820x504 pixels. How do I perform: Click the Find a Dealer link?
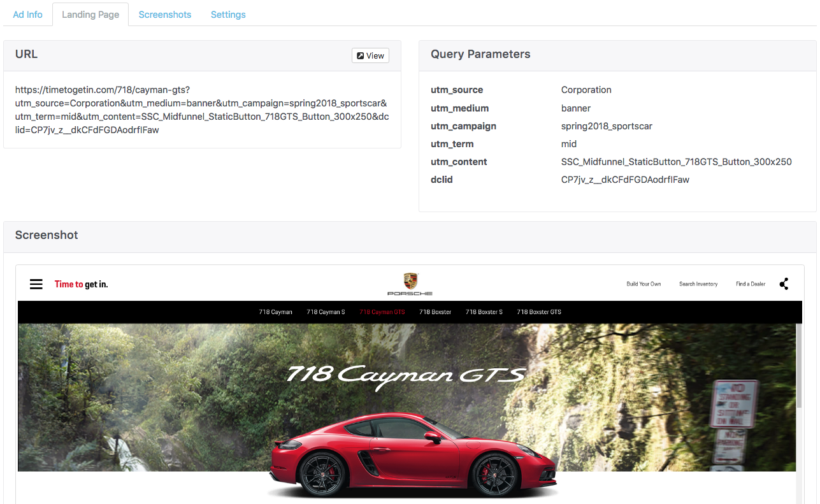(x=751, y=284)
